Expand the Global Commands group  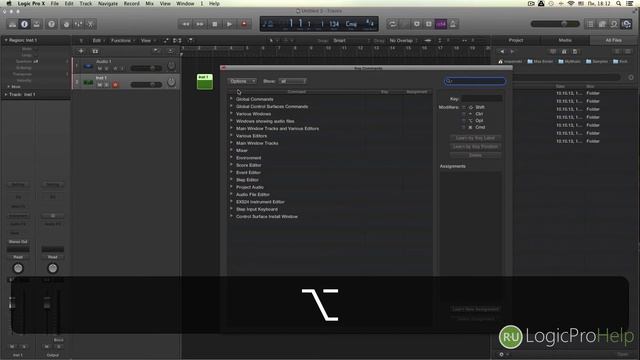(x=231, y=99)
